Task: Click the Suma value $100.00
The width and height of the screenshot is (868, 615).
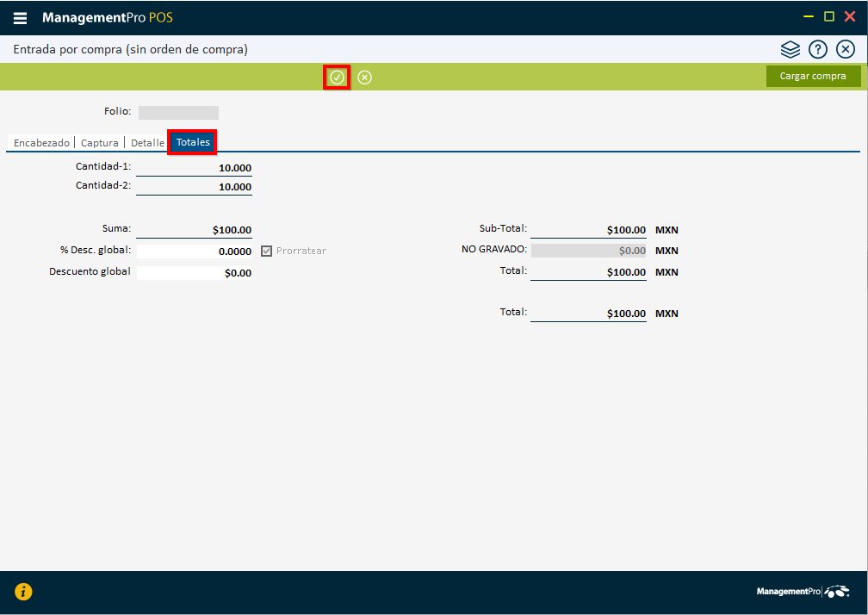Action: point(232,230)
